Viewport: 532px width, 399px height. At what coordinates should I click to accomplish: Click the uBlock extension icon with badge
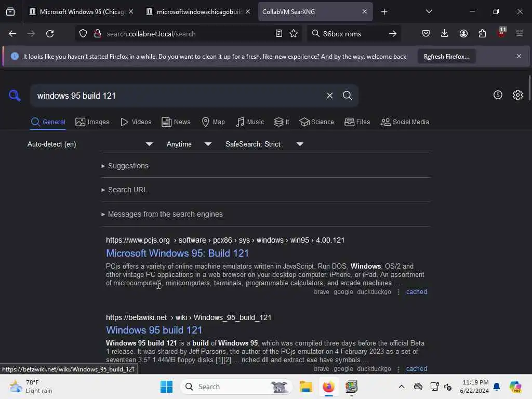(x=501, y=33)
